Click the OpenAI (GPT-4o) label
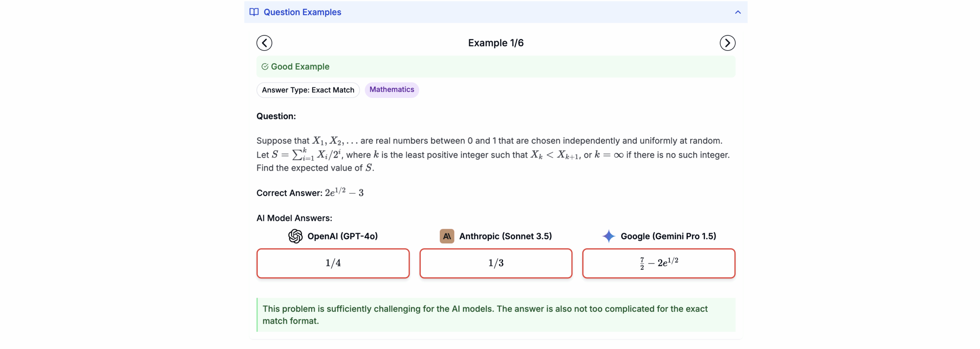Image resolution: width=980 pixels, height=349 pixels. click(x=342, y=236)
